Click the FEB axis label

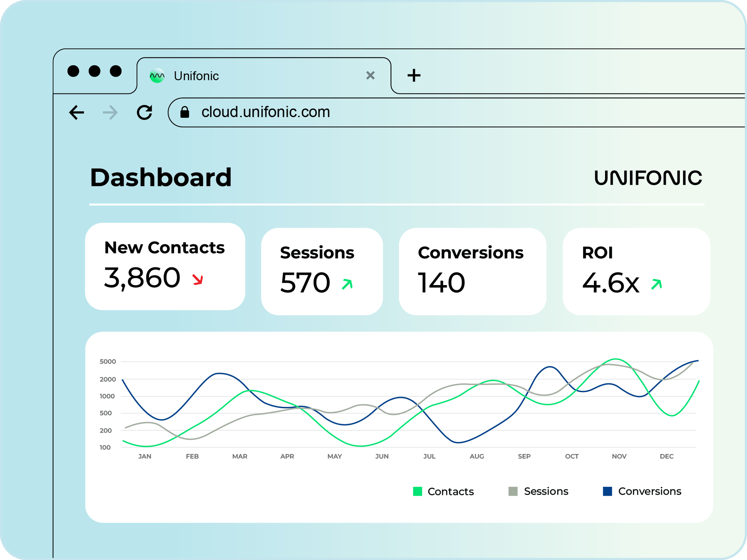pyautogui.click(x=192, y=456)
